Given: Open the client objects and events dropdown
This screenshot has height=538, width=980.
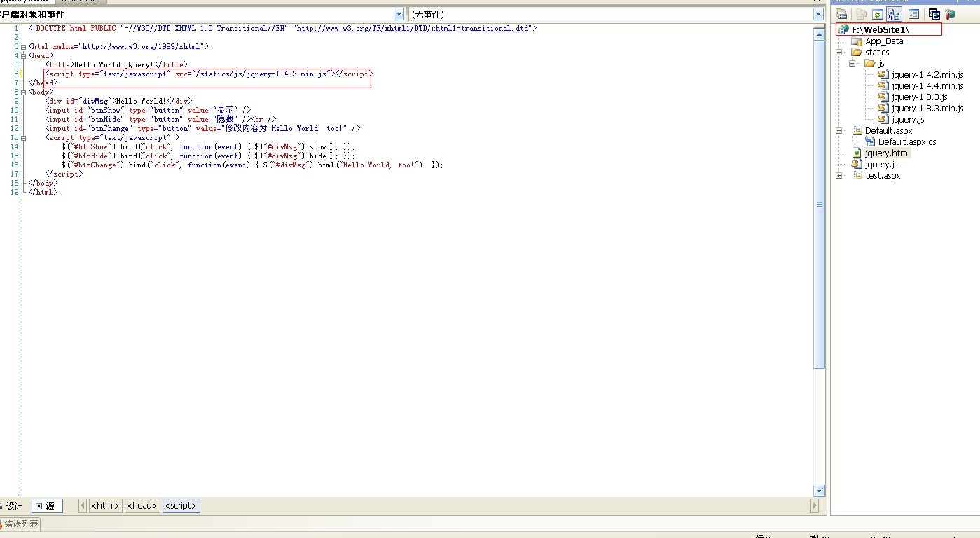Looking at the screenshot, I should pyautogui.click(x=399, y=14).
